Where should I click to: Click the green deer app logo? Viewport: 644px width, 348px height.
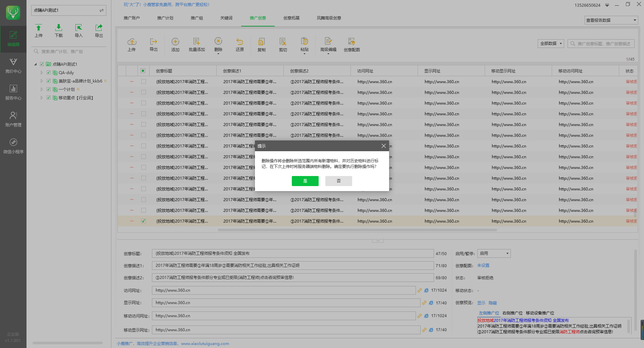click(13, 13)
